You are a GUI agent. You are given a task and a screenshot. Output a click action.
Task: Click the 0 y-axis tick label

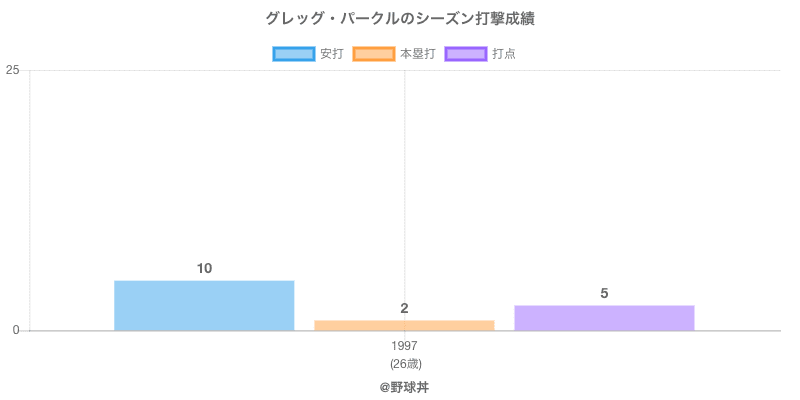[x=17, y=331]
